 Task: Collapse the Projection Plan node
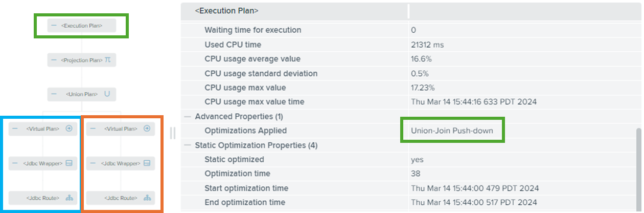click(x=54, y=60)
